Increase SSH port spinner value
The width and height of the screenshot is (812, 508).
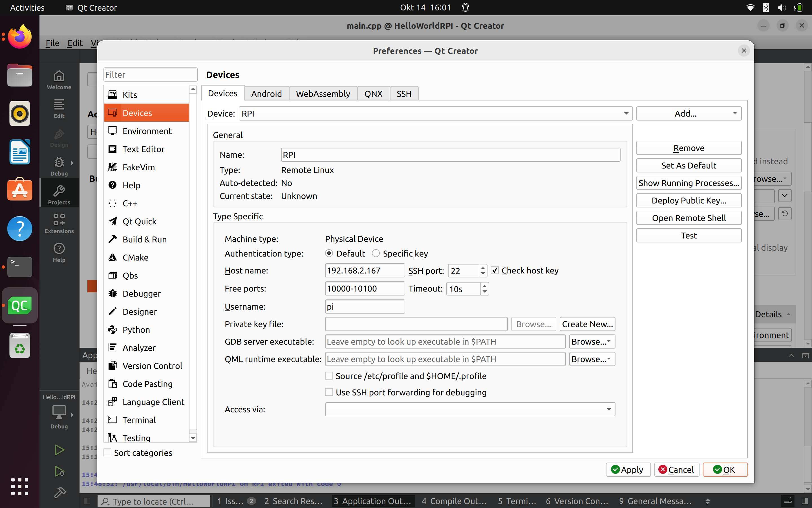click(482, 268)
